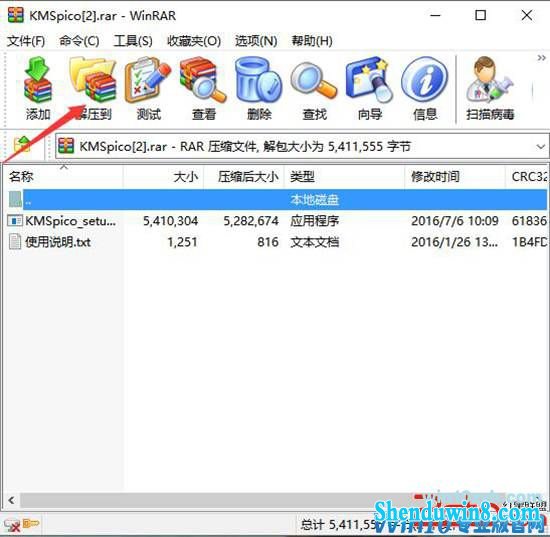Open the 选项(N) menu
The width and height of the screenshot is (550, 537).
[x=256, y=41]
